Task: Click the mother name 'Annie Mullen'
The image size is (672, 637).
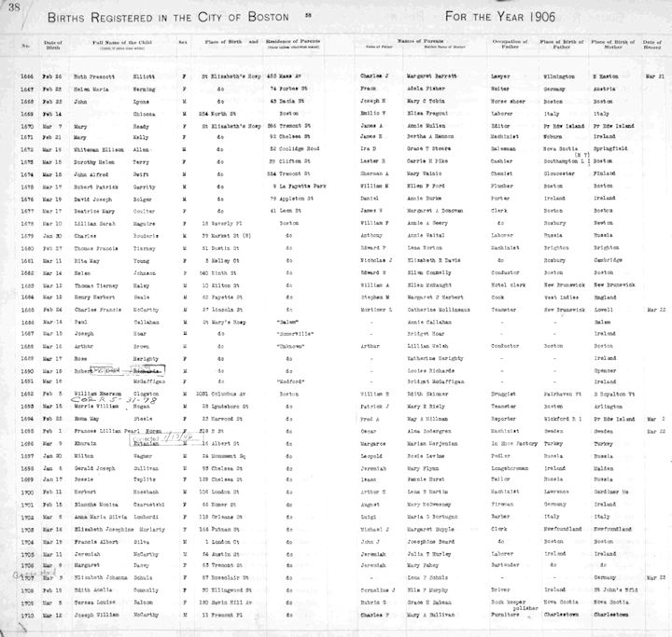Action: pyautogui.click(x=426, y=126)
